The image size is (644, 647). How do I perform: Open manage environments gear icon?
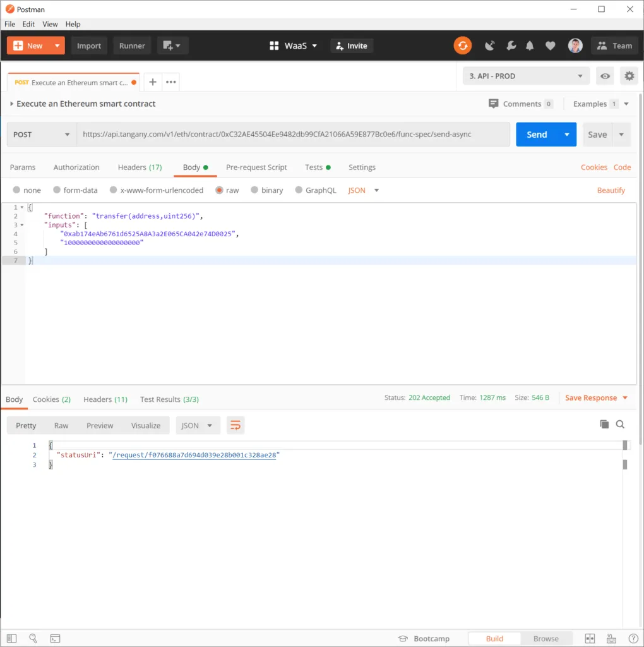click(629, 76)
